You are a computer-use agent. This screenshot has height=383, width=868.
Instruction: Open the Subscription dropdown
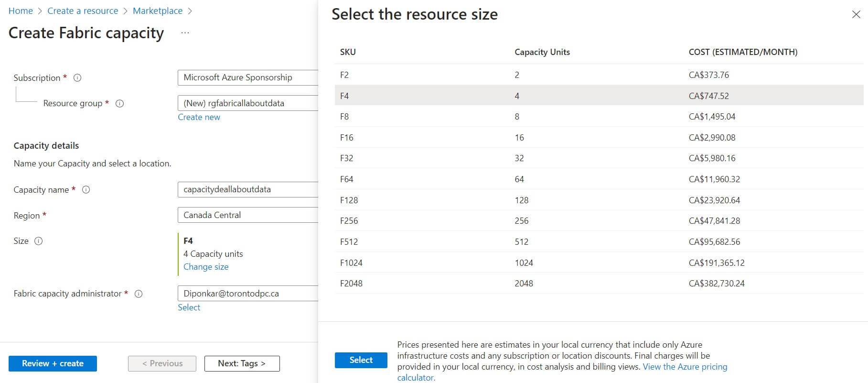click(x=247, y=77)
